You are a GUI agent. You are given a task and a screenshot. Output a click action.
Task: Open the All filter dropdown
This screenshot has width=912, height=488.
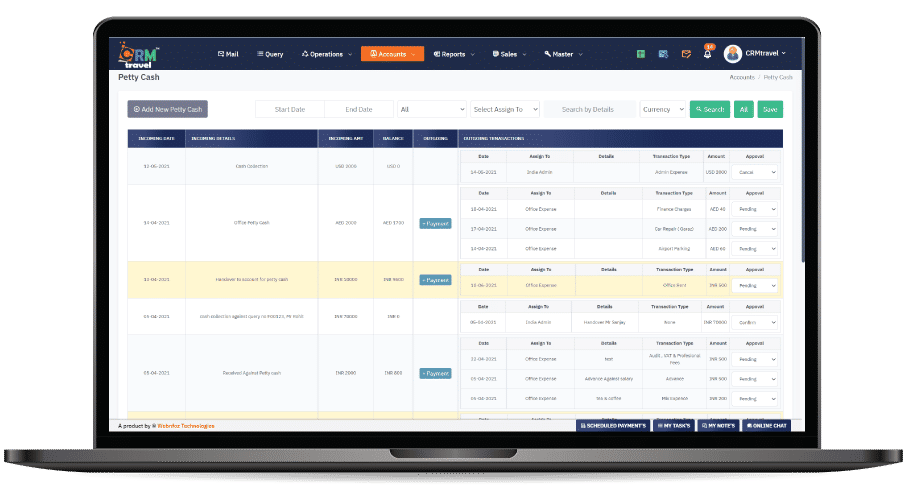432,109
